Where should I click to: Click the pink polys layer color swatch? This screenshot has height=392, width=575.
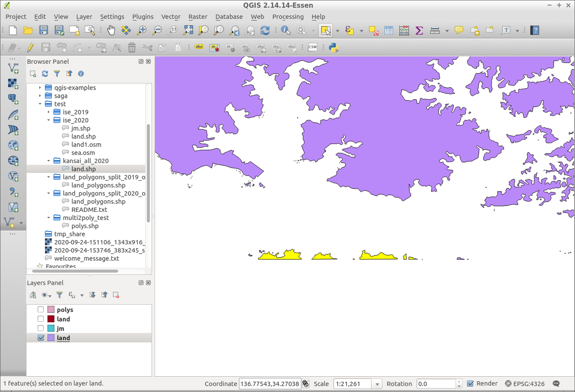tap(51, 310)
